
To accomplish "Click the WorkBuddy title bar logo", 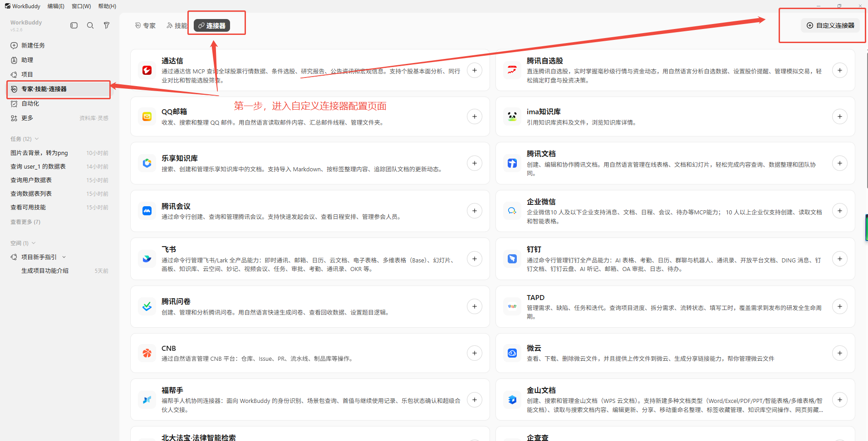I will 7,6.
